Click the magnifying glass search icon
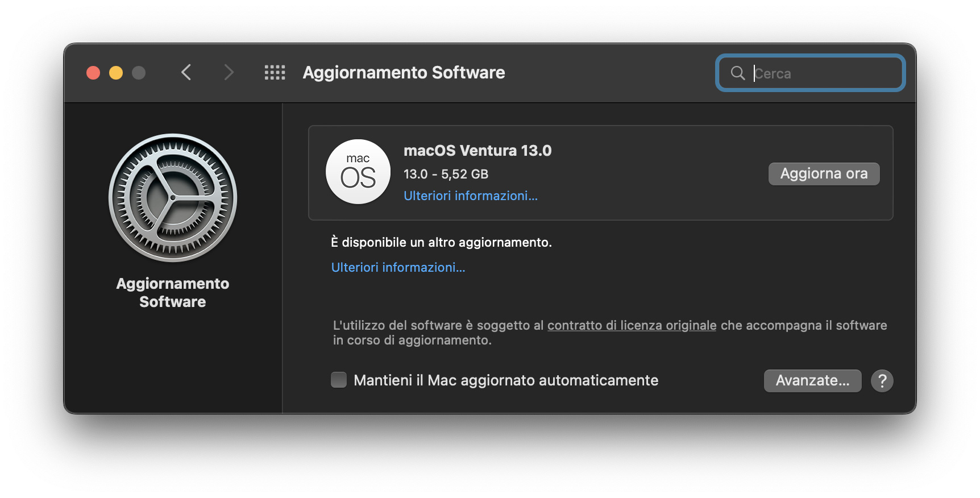 pos(738,73)
